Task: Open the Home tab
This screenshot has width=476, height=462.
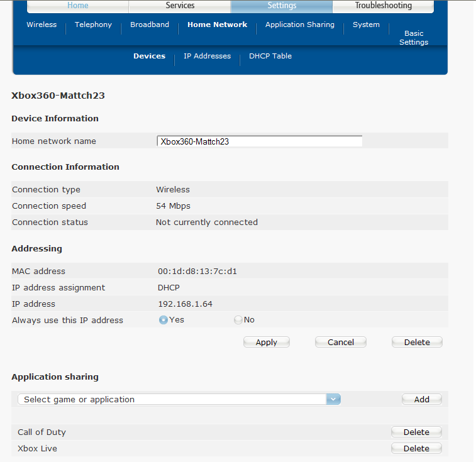Action: pos(78,6)
